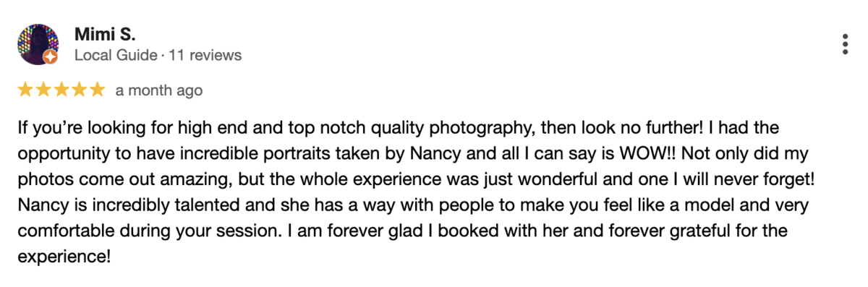Viewport: 868px width, 287px height.
Task: Click the orange Local Guide badge on avatar
Action: pyautogui.click(x=50, y=57)
